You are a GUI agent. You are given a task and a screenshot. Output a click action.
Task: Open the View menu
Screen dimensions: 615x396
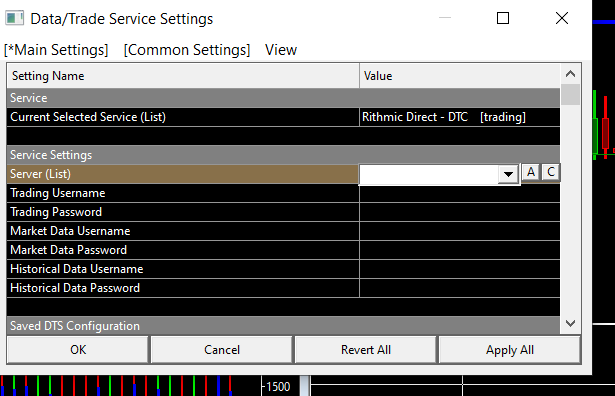[281, 50]
